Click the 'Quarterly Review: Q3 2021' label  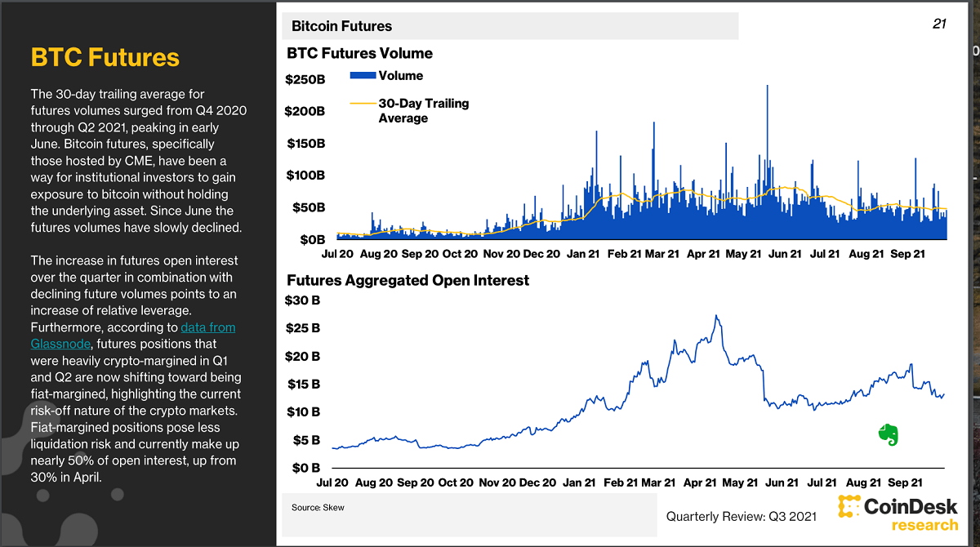[x=741, y=516]
